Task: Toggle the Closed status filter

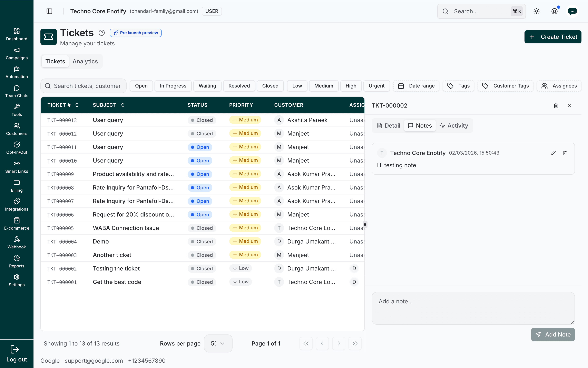Action: 270,86
